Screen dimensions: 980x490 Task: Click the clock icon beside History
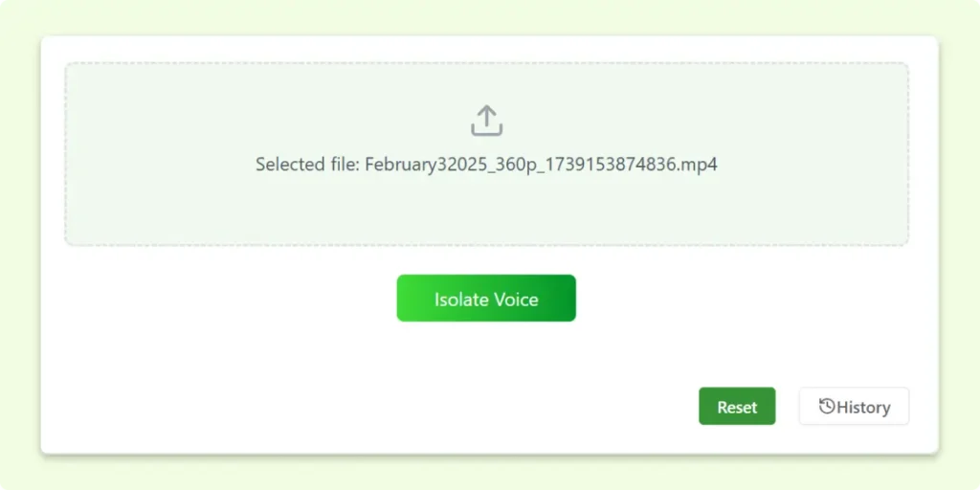(x=827, y=407)
